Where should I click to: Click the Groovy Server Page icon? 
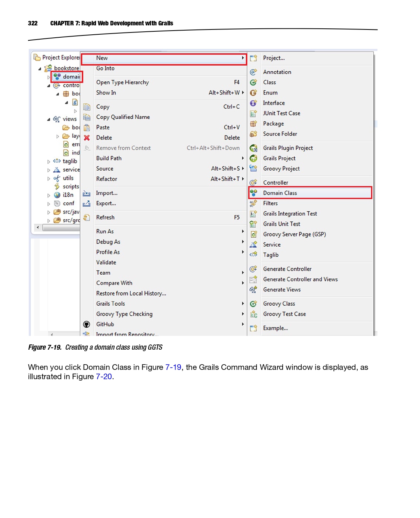click(253, 234)
